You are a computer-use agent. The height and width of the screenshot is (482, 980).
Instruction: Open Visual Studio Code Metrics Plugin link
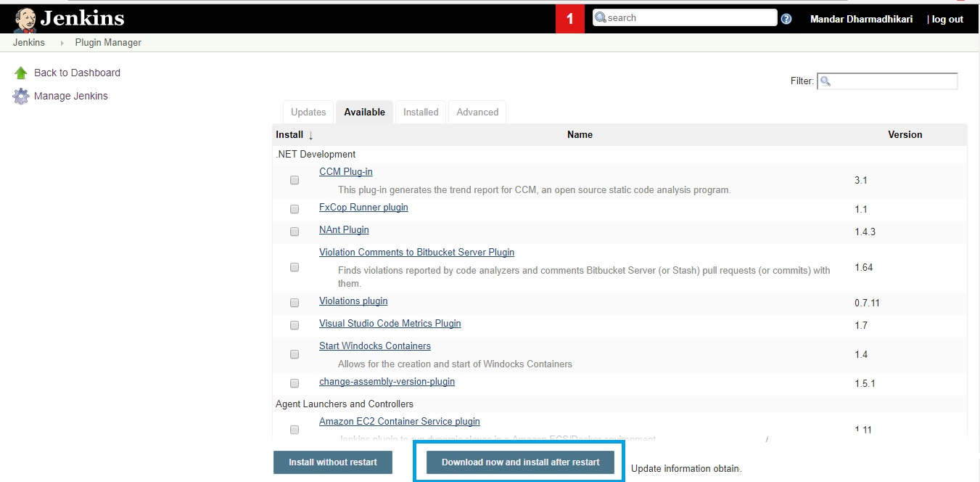(x=390, y=324)
